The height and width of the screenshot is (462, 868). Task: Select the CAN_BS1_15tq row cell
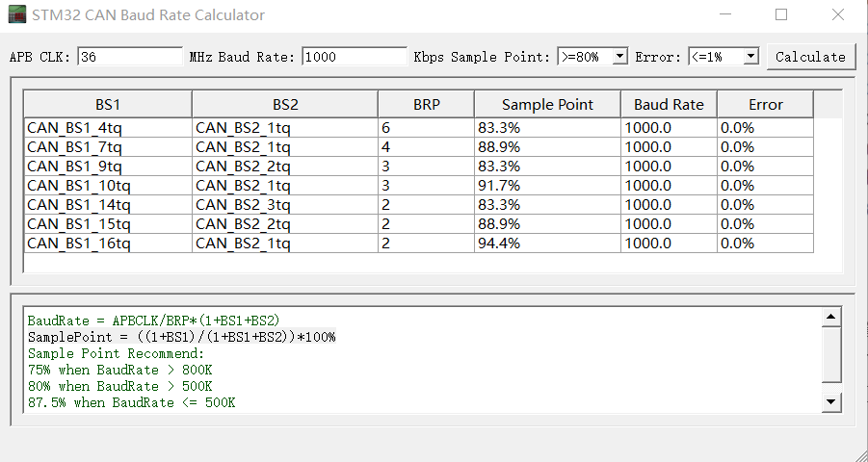tap(108, 224)
